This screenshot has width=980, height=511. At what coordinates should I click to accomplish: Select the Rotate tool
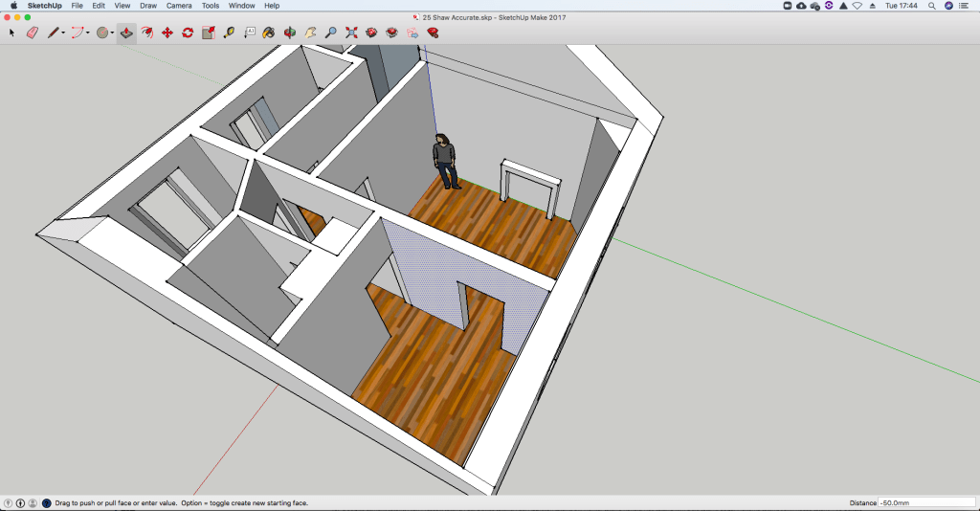pyautogui.click(x=188, y=33)
